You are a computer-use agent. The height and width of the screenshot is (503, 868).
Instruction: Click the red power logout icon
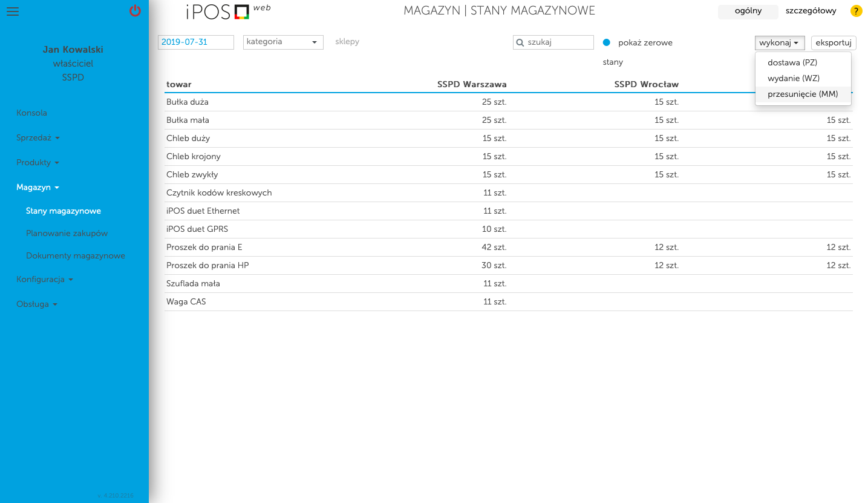[x=135, y=11]
